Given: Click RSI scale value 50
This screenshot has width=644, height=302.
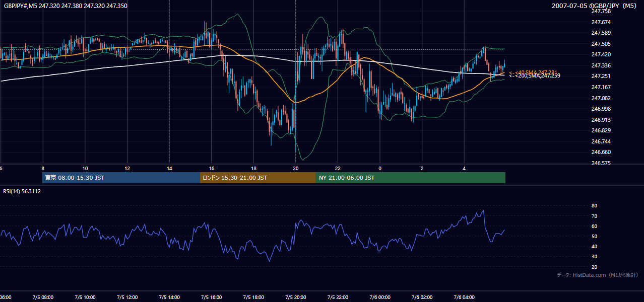Looking at the screenshot, I should coord(594,236).
